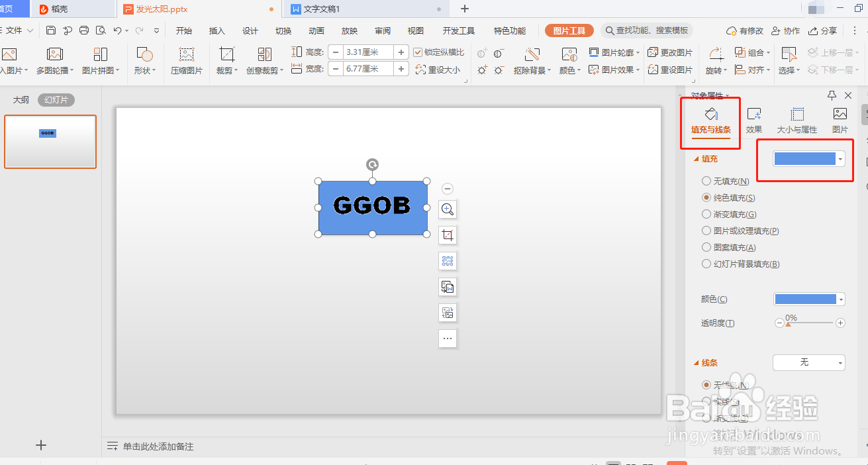Click 压缩图片 compress picture tool
Screen dimensions: 868x465
point(187,61)
